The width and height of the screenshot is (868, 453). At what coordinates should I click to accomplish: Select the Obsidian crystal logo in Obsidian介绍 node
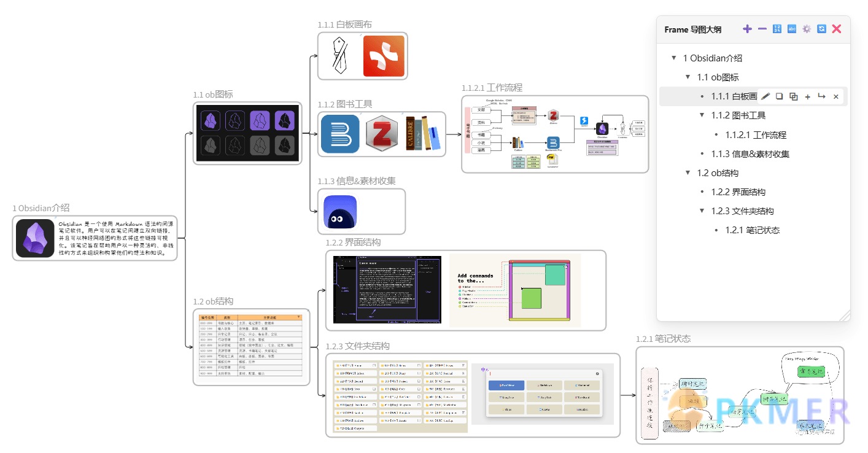tap(36, 238)
